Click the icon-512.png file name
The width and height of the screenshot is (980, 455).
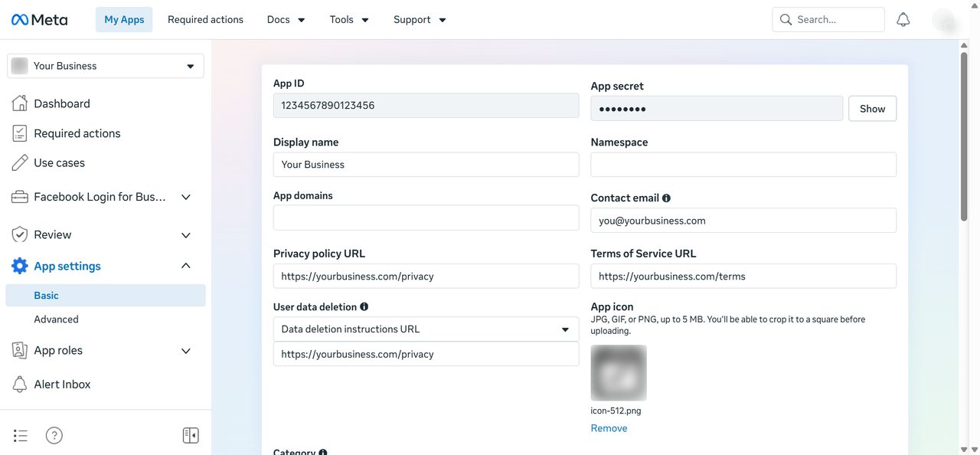(x=616, y=411)
